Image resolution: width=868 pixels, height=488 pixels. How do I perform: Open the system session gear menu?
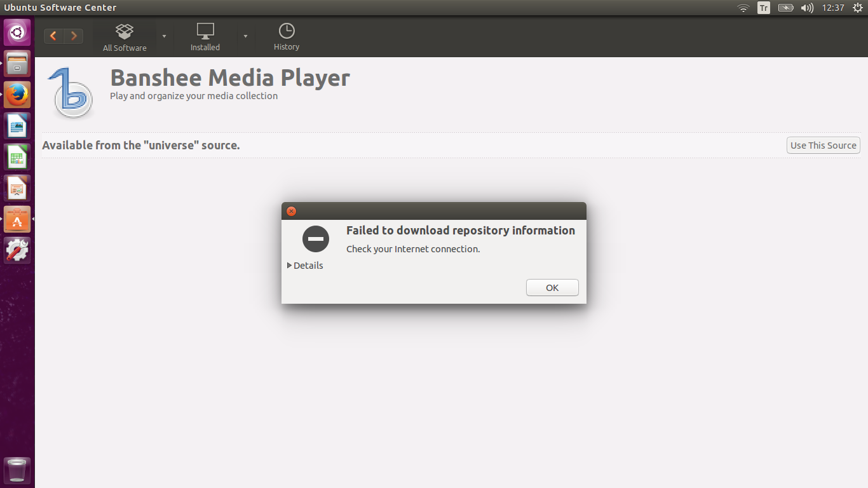[x=858, y=8]
